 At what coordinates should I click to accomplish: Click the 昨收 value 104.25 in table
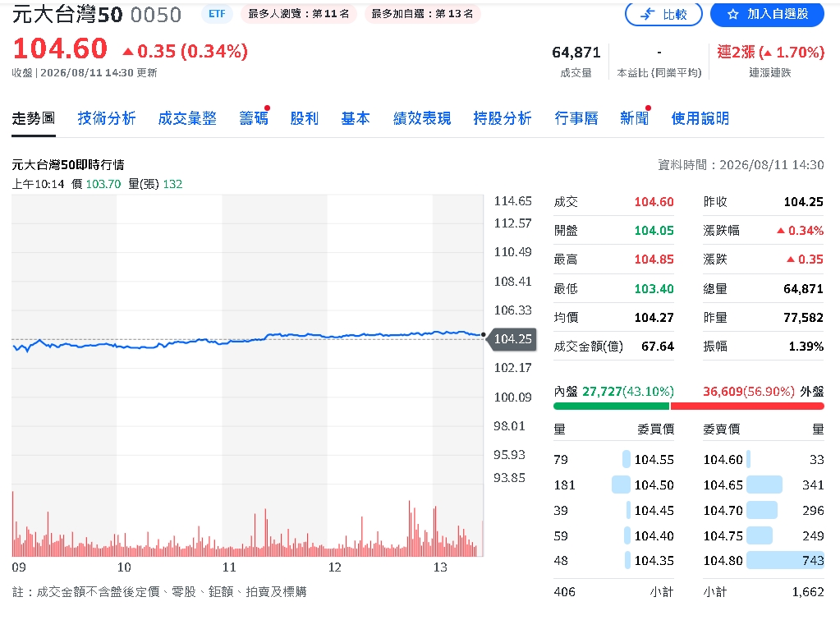[x=804, y=202]
